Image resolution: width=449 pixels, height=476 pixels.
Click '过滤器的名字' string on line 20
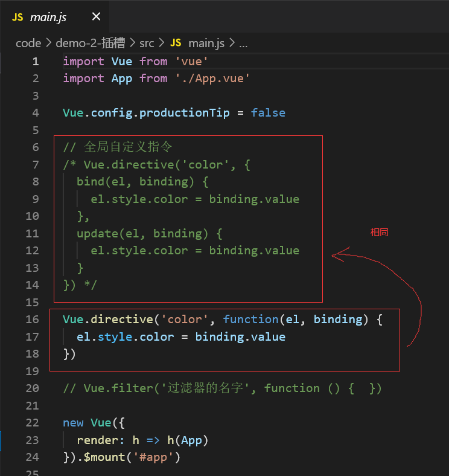pyautogui.click(x=205, y=388)
